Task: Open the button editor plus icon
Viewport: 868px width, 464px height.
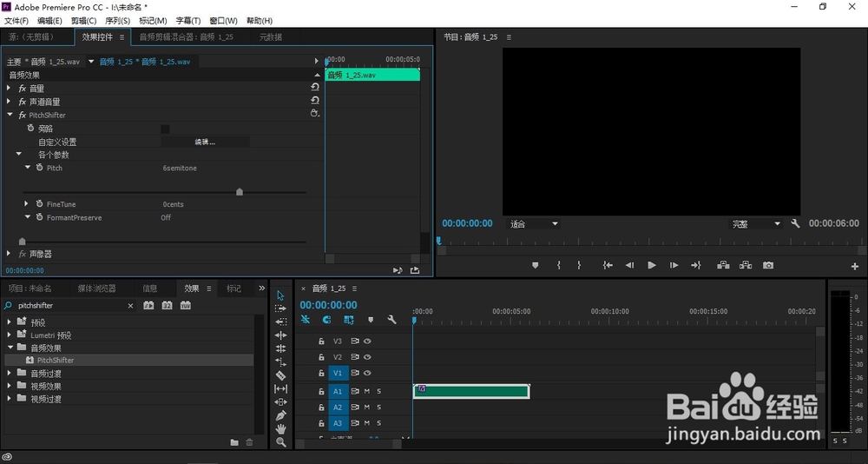Action: (855, 267)
